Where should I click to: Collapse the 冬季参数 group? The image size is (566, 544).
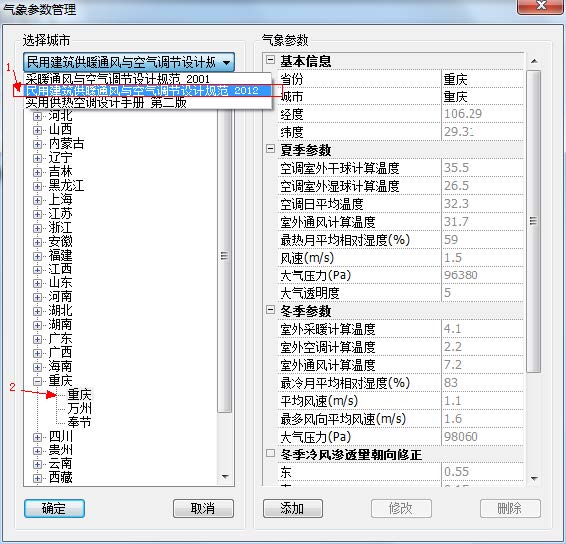pos(270,310)
